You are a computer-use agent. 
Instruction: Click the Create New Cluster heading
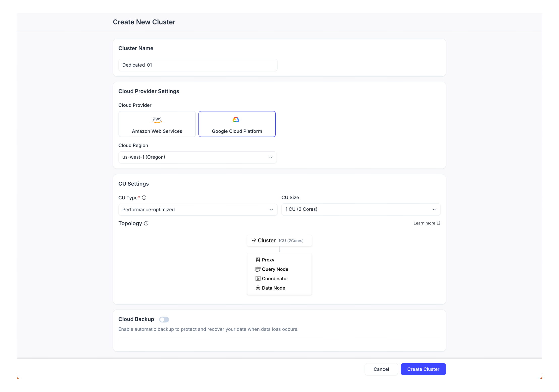click(144, 22)
